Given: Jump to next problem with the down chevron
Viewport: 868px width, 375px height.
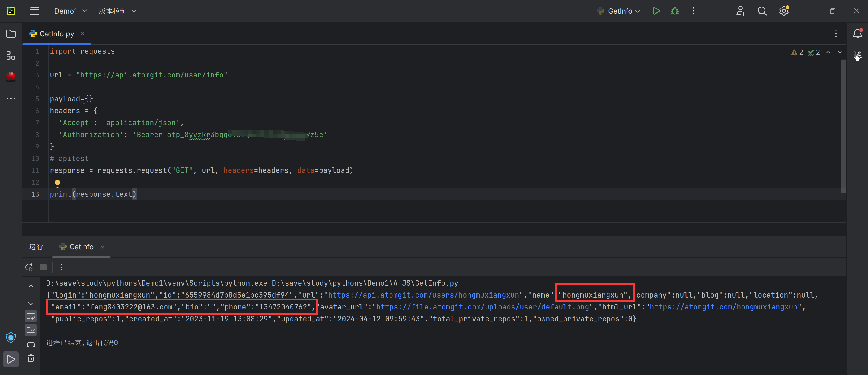Looking at the screenshot, I should 839,52.
